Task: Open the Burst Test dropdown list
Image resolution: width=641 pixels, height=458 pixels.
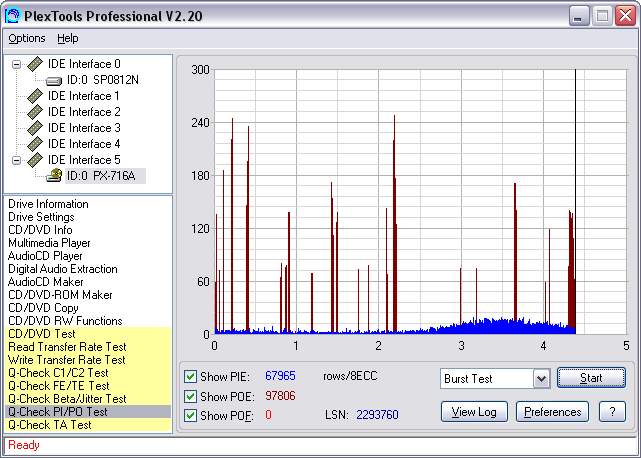Action: 542,379
